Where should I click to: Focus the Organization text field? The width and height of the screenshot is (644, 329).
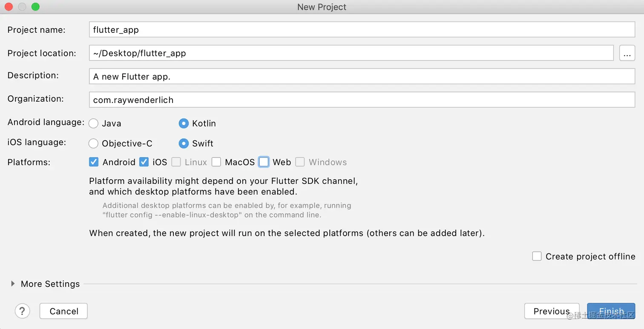362,100
